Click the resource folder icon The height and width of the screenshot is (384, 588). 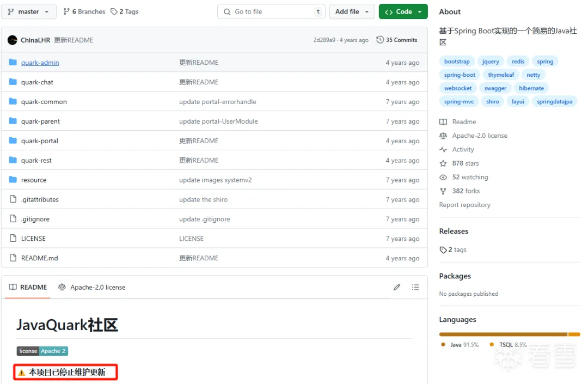(13, 179)
